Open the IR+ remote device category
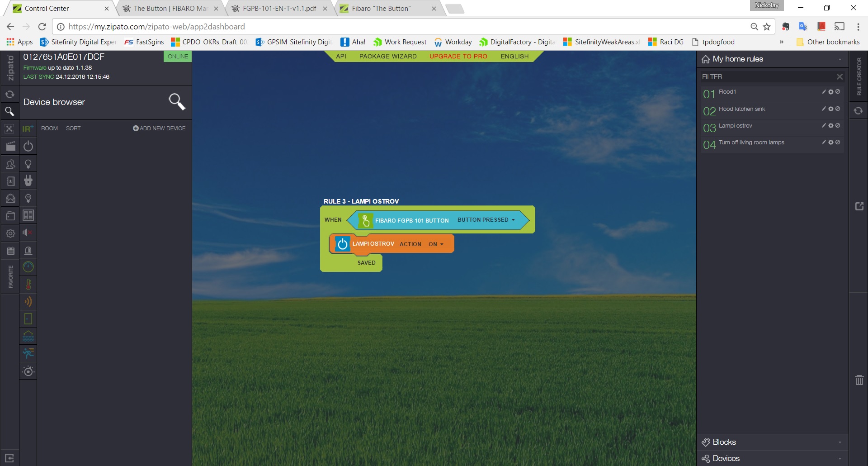Image resolution: width=868 pixels, height=466 pixels. coord(28,129)
